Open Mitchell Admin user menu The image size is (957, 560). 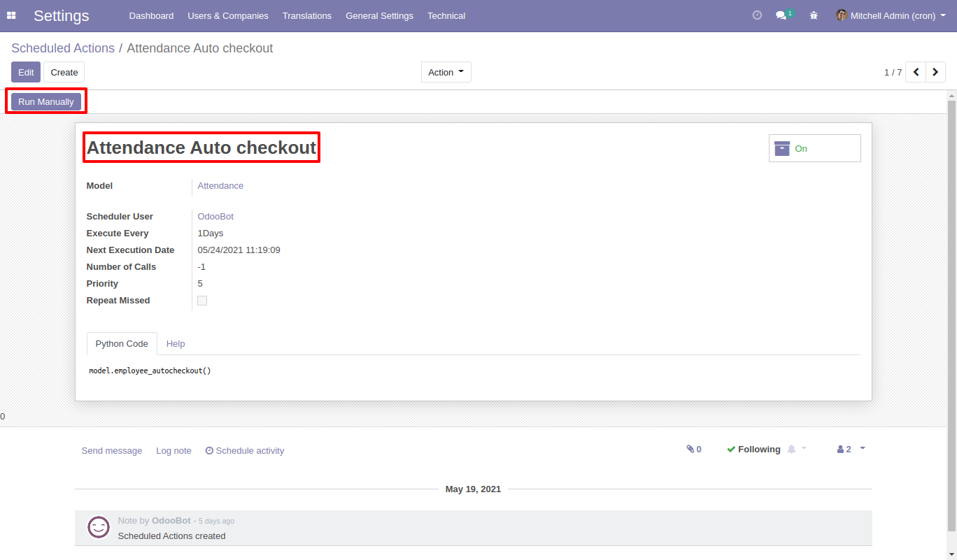pos(891,15)
